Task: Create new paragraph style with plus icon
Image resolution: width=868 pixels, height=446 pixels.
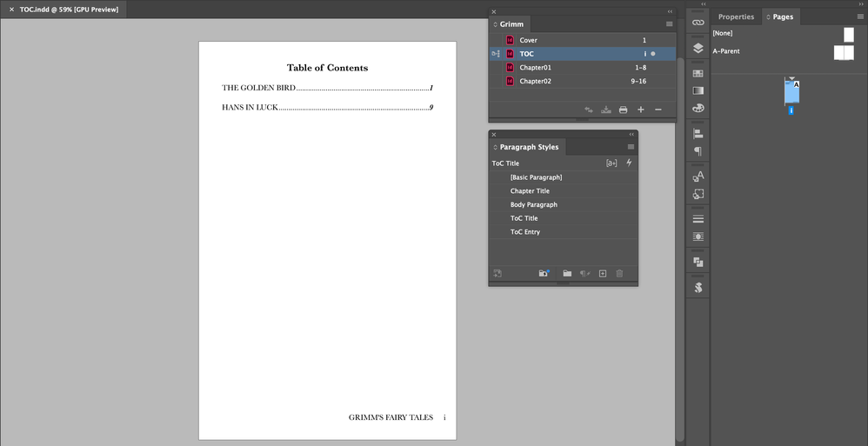Action: point(603,273)
